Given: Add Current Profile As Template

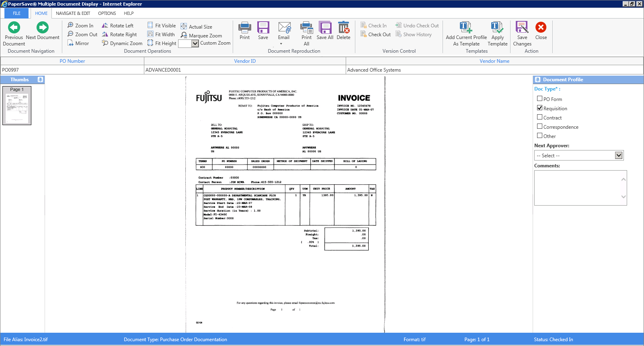Looking at the screenshot, I should [x=466, y=33].
